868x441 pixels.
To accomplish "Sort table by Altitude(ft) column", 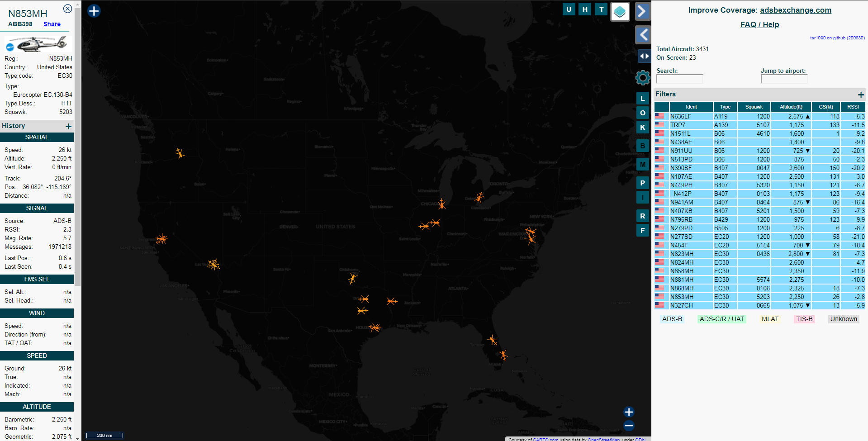I will click(x=791, y=107).
